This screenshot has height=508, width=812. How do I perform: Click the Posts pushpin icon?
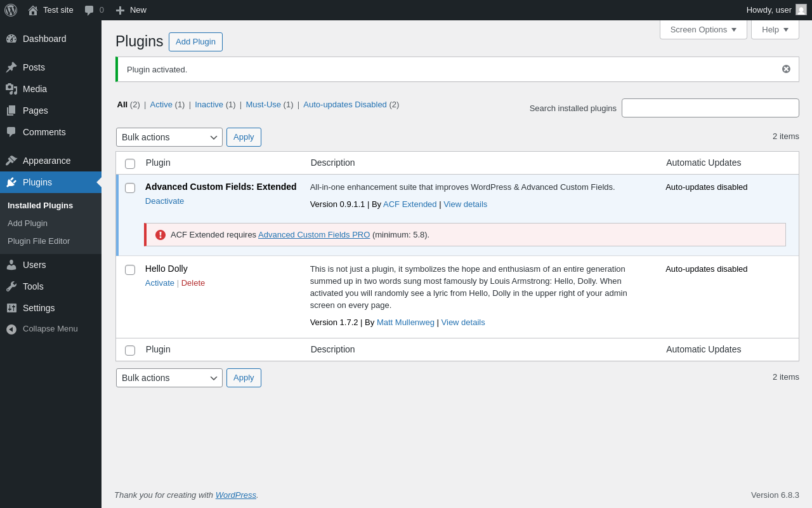point(11,67)
